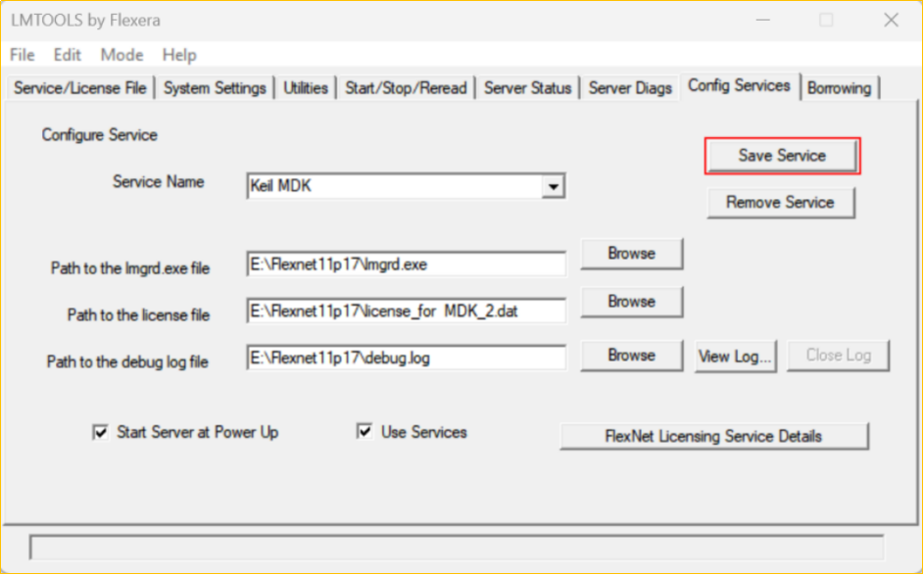Screen dimensions: 924x575
Task: Switch to the System Settings tab
Action: pos(215,88)
